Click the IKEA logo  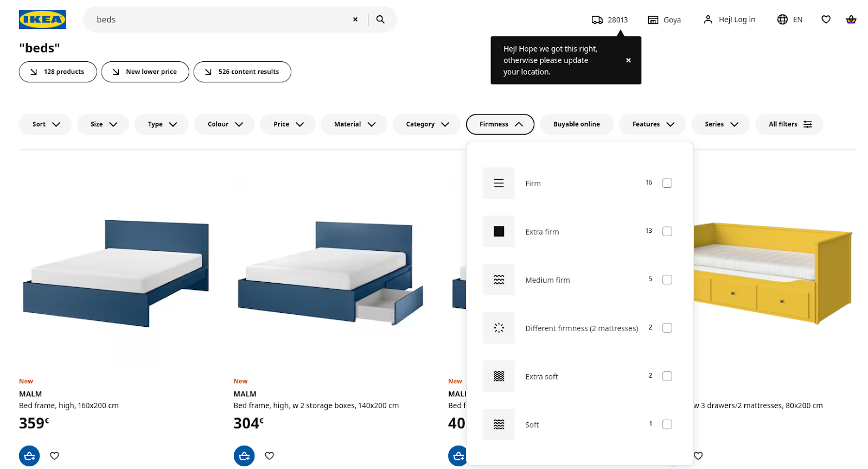point(42,20)
